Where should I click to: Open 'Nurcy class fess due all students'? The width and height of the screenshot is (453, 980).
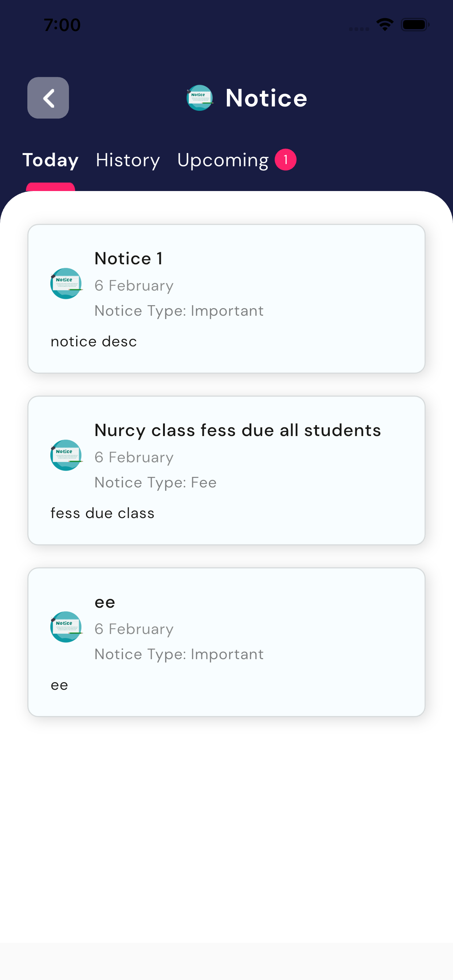(237, 430)
